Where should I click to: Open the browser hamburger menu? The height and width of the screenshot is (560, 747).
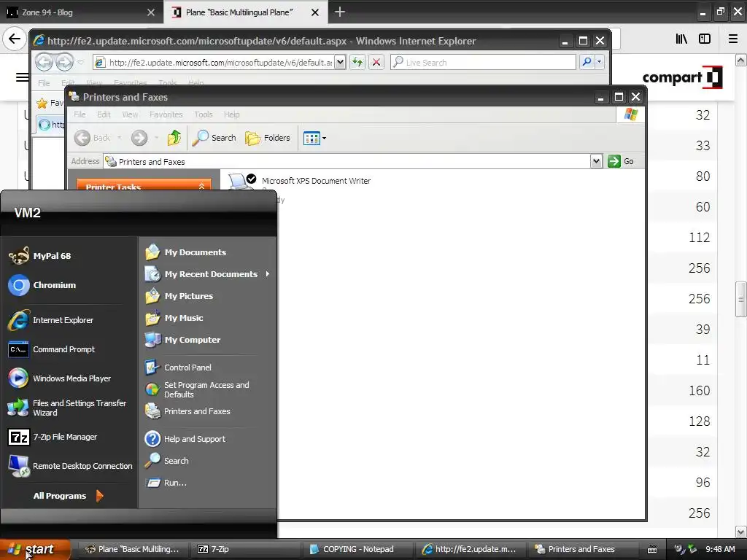733,39
